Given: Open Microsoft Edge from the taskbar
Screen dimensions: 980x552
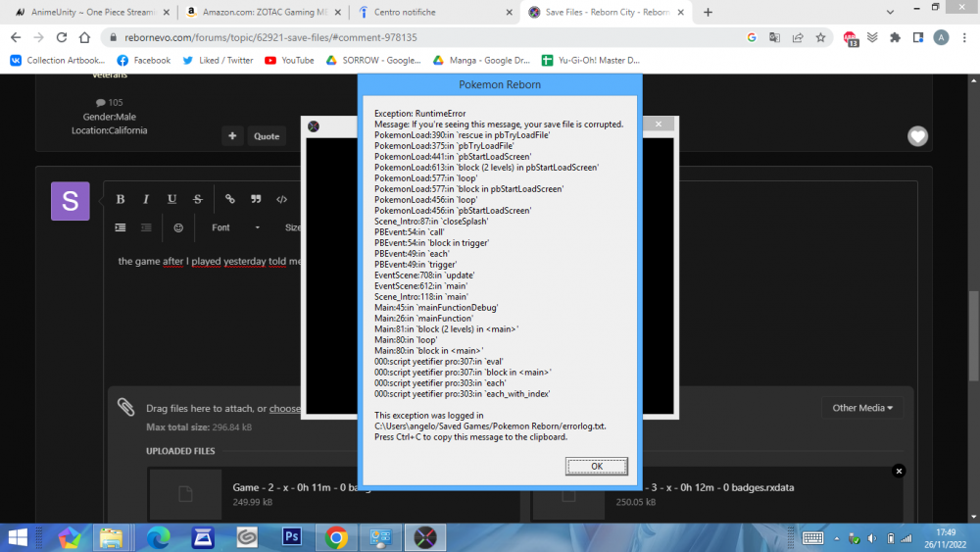Looking at the screenshot, I should (158, 537).
